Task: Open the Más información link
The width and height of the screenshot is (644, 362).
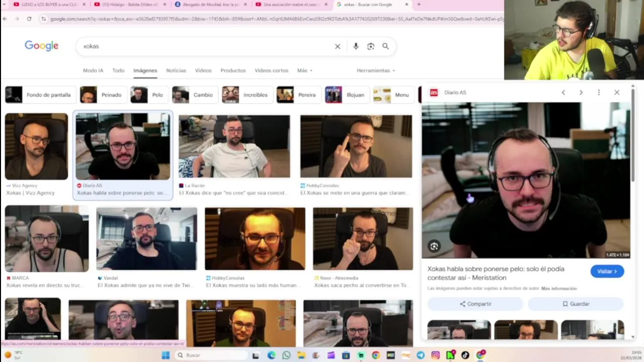Action: 559,289
